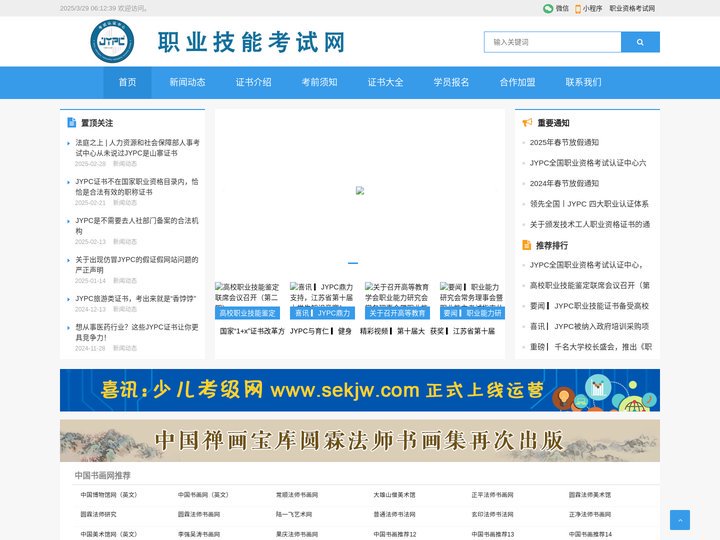This screenshot has height=540, width=720.
Task: Open 证书介绍 nav item
Action: click(253, 82)
